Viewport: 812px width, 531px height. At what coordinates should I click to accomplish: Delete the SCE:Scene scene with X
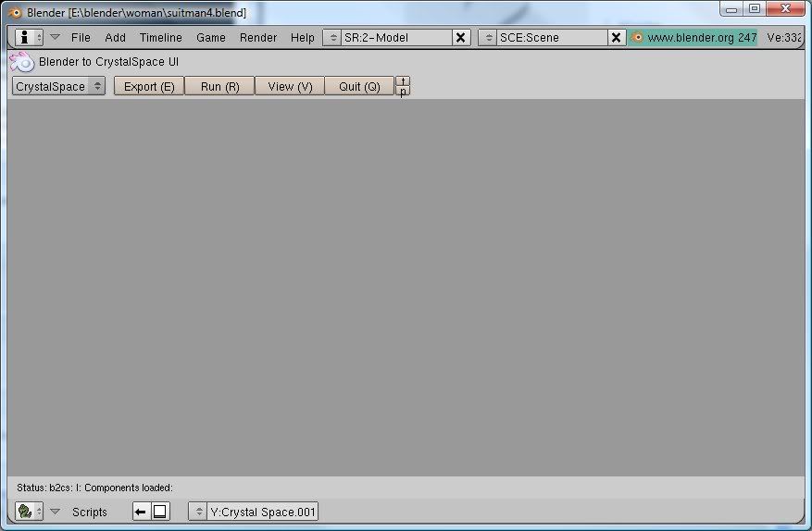point(617,37)
